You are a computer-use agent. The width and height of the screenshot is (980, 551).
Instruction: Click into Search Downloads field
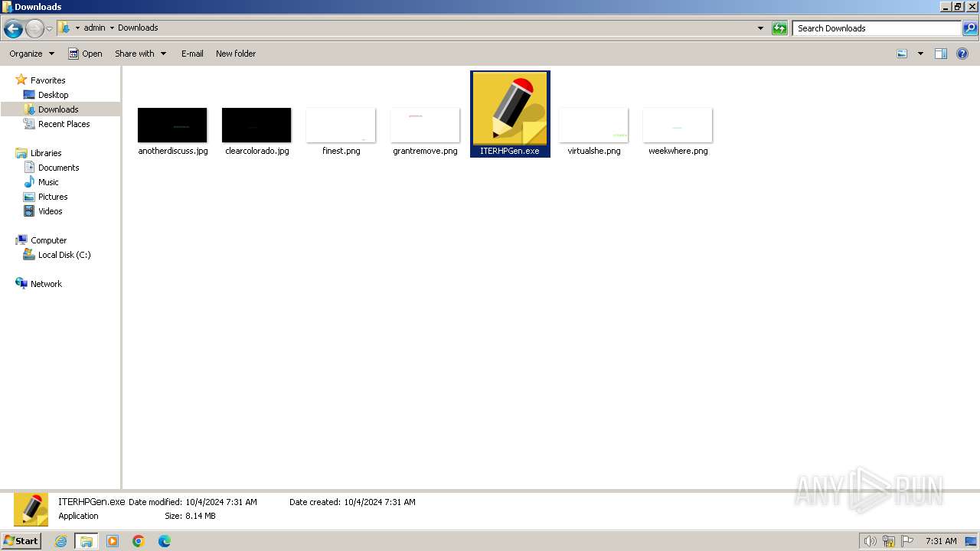[x=876, y=28]
